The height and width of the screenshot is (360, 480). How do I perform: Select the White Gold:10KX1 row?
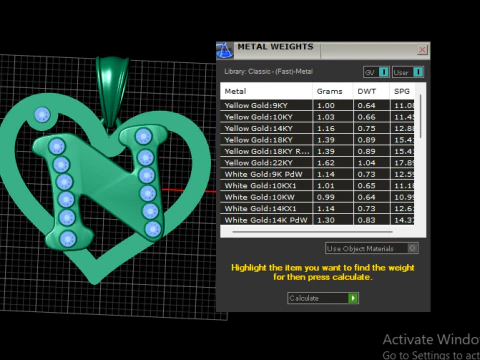(317, 186)
